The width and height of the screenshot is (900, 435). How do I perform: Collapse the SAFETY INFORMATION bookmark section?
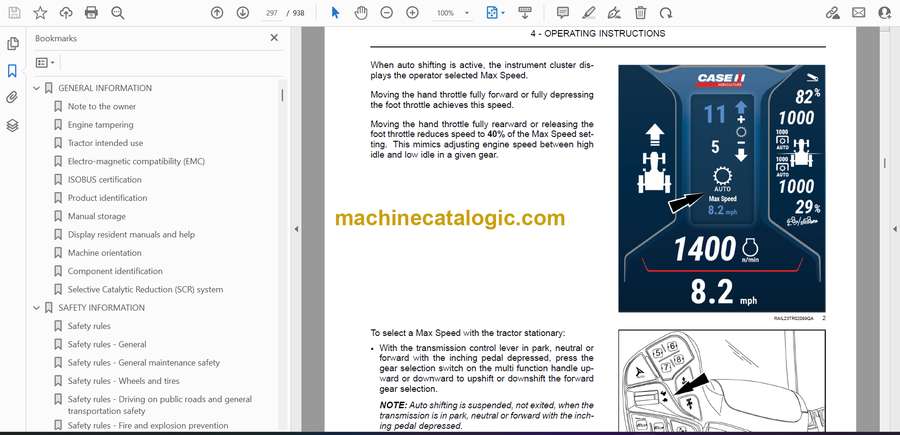[x=37, y=308]
